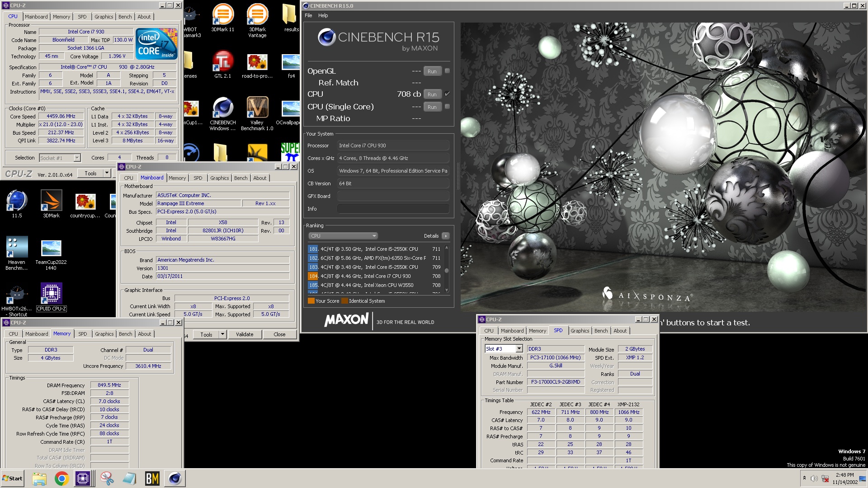Toggle the CPU test checkbox in Cinebench
The image size is (868, 488).
coord(447,94)
